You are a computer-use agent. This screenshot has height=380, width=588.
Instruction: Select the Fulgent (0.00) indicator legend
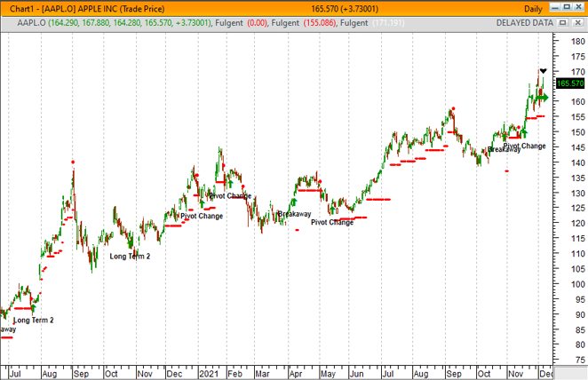coord(241,23)
